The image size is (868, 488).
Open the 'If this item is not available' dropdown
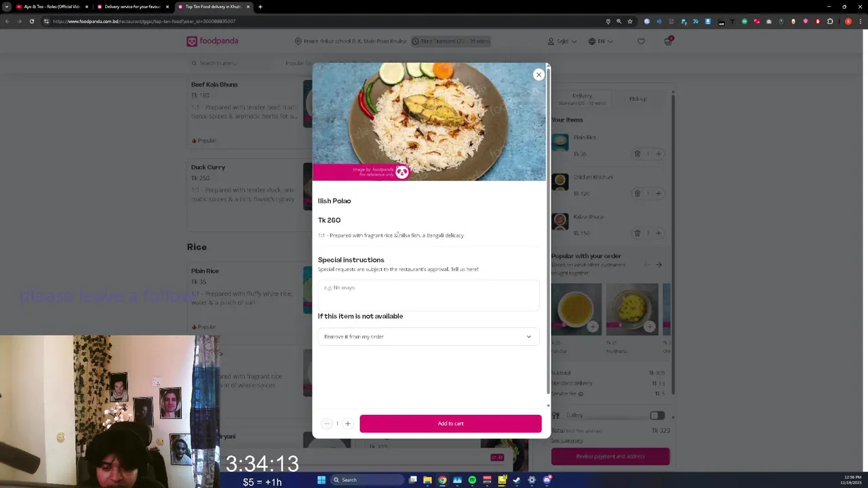tap(429, 337)
